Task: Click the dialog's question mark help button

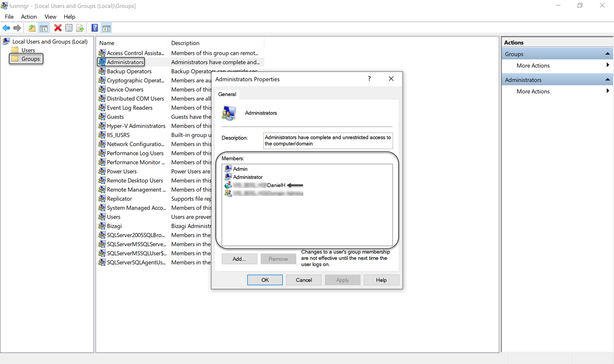Action: point(369,79)
